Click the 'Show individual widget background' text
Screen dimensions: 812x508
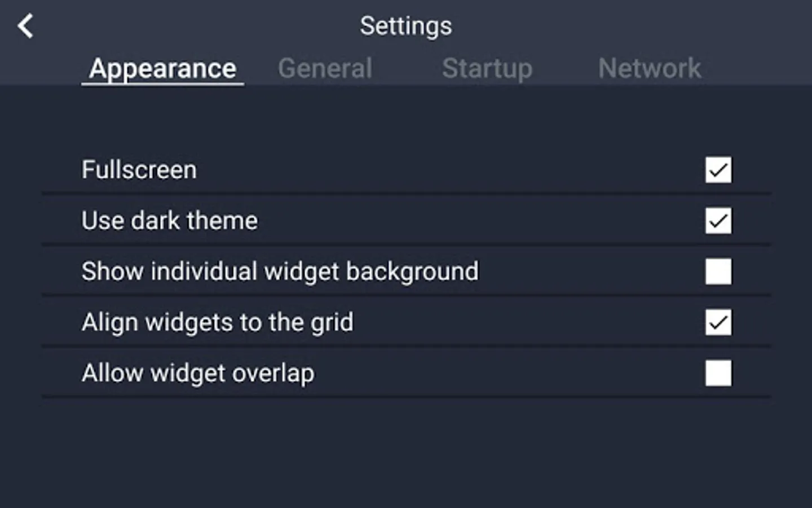click(280, 271)
